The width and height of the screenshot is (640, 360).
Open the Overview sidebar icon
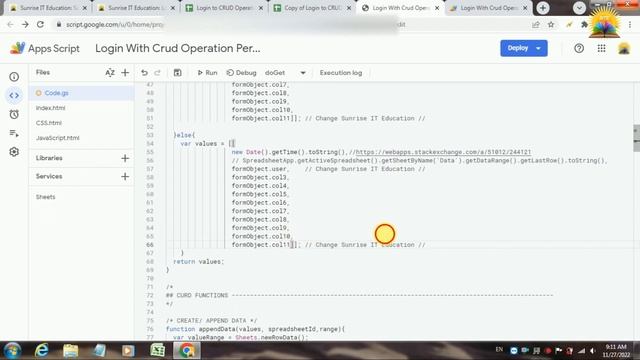pyautogui.click(x=14, y=77)
